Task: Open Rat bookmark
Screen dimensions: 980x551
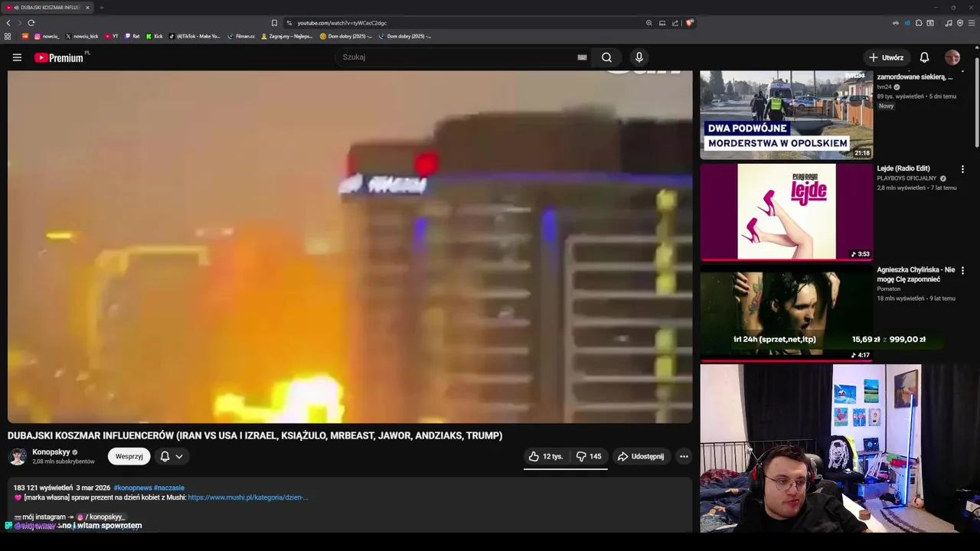Action: point(132,36)
